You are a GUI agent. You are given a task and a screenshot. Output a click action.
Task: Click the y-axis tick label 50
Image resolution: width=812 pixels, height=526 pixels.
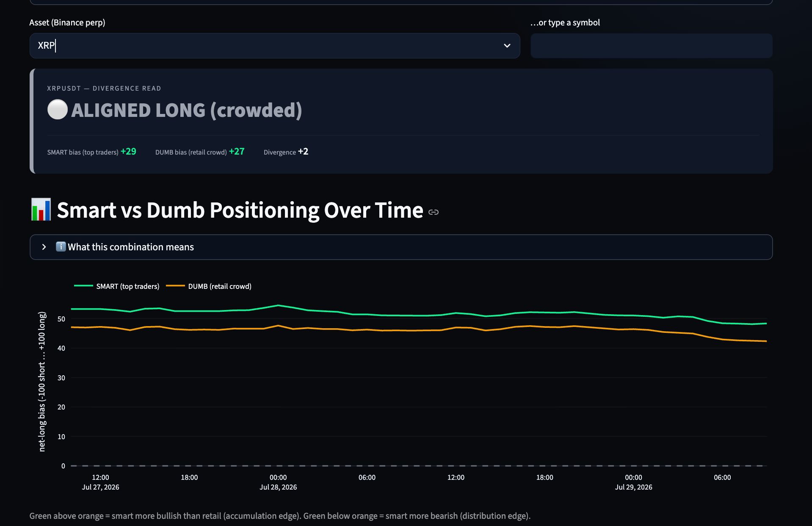pos(61,319)
